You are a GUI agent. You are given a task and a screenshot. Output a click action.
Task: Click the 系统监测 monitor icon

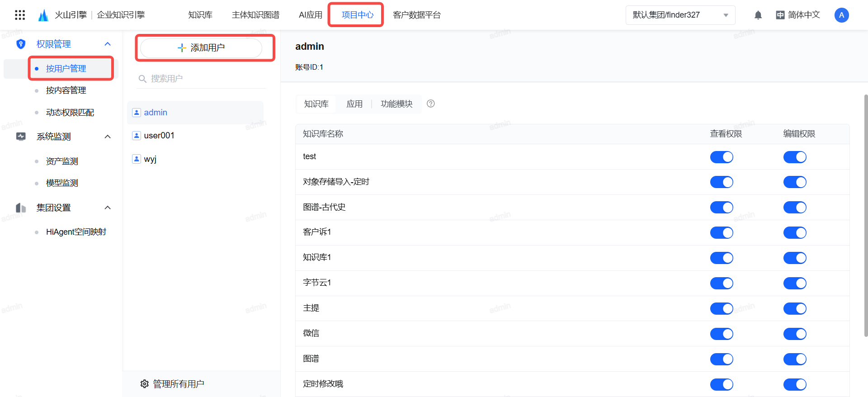21,137
